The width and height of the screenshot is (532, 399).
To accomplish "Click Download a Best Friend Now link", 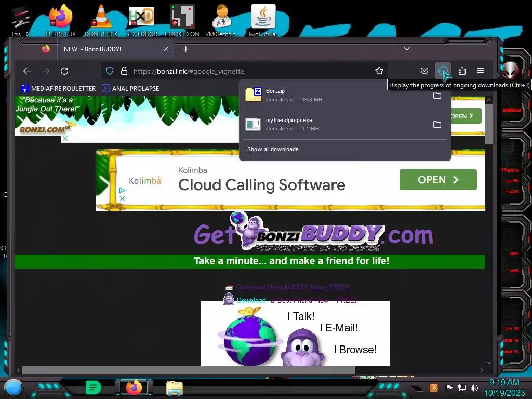I will coord(296,300).
